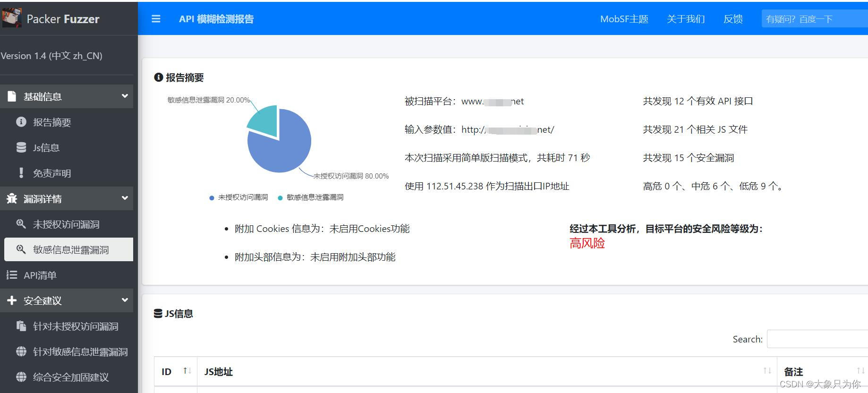Click the API 模糊检测报告 header title
The image size is (868, 393).
tap(216, 19)
